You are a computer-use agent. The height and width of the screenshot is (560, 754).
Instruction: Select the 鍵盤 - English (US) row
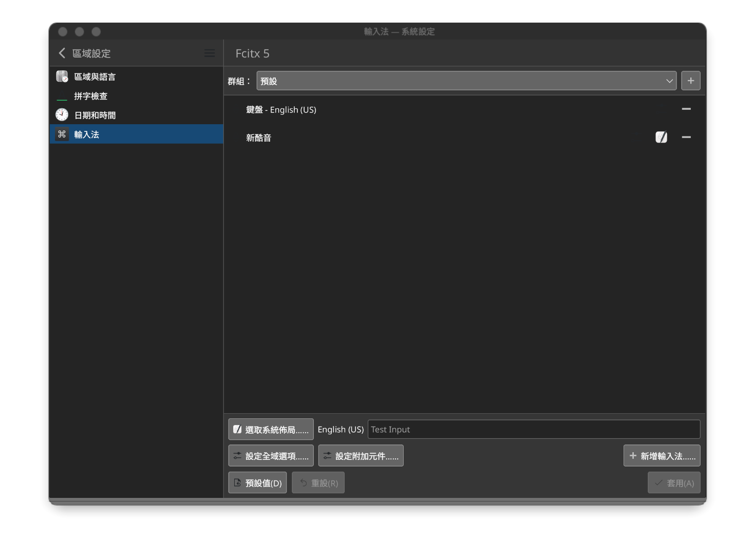coord(465,109)
